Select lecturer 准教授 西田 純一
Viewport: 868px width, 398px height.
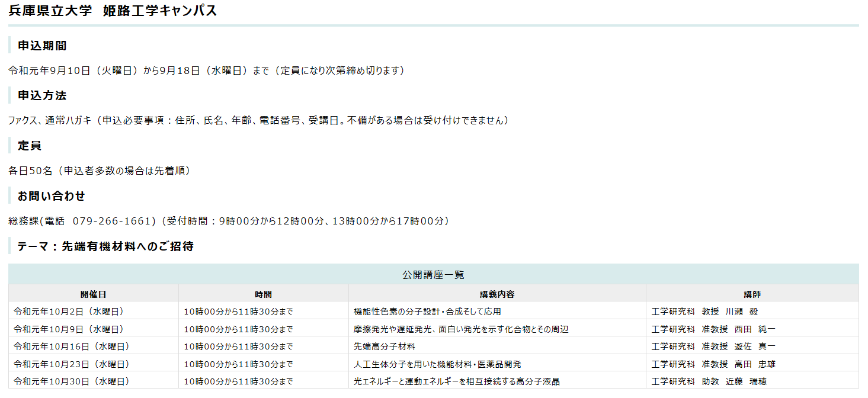(752, 329)
